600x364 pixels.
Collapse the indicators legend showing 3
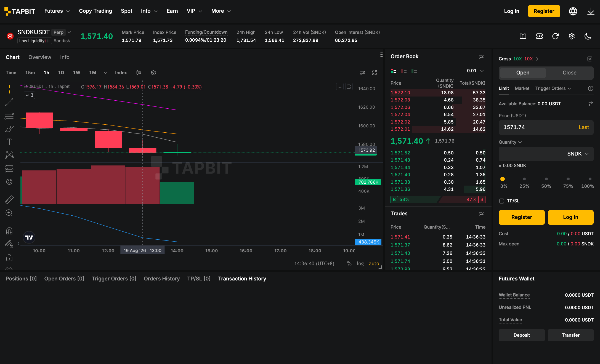tap(29, 95)
